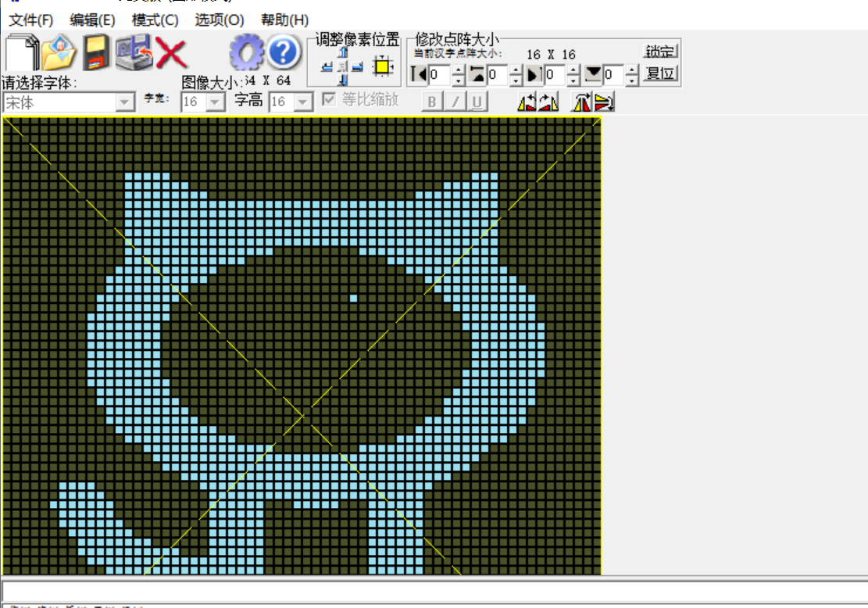Click the 复位 reset button
This screenshot has width=868, height=608.
660,73
